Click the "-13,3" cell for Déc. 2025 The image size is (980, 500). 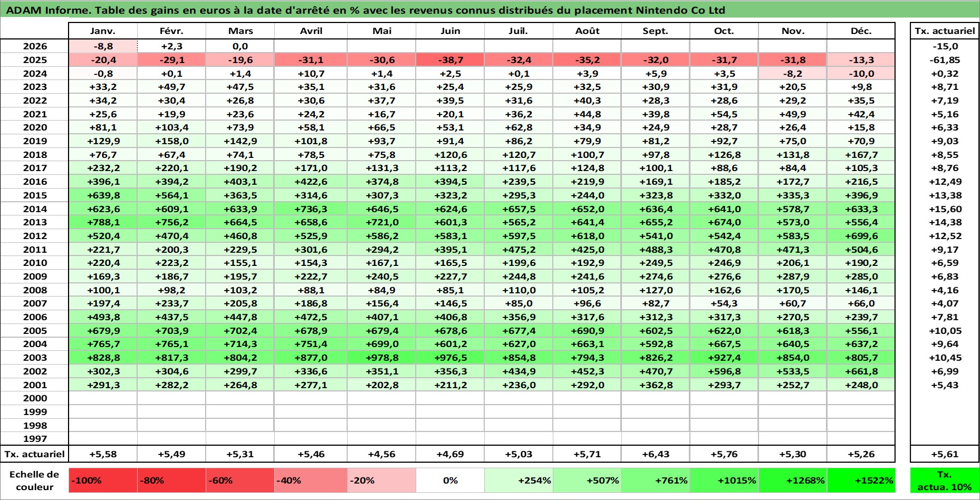coord(861,60)
